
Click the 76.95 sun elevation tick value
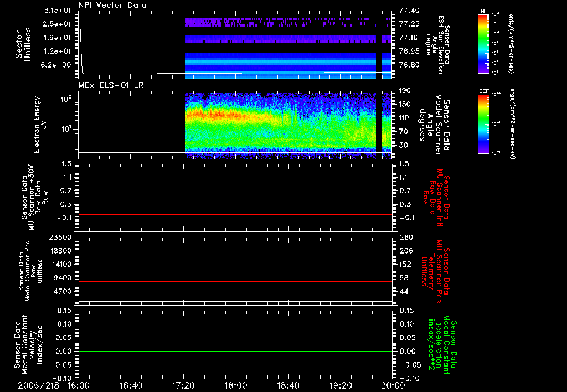[409, 51]
